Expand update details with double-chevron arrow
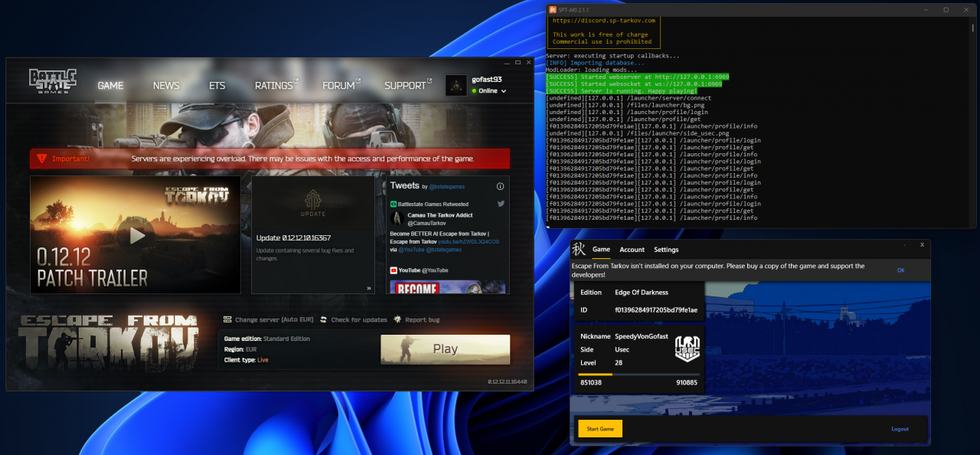 (368, 288)
